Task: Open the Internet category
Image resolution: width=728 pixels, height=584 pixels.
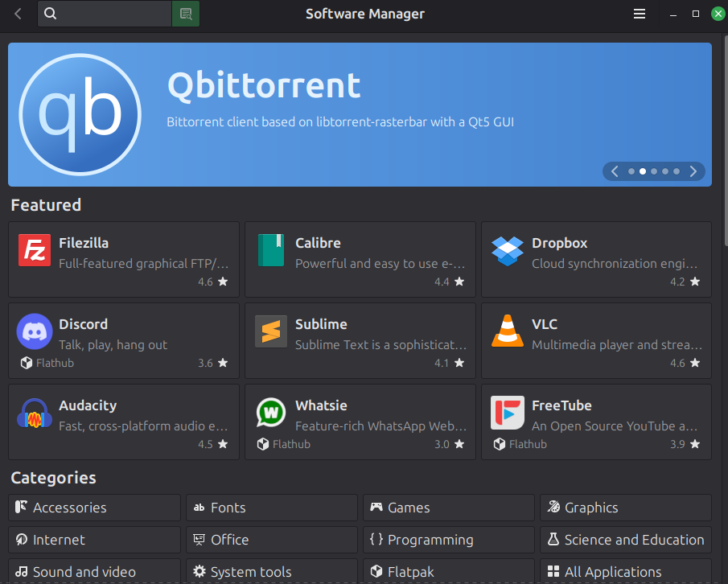Action: coord(94,540)
